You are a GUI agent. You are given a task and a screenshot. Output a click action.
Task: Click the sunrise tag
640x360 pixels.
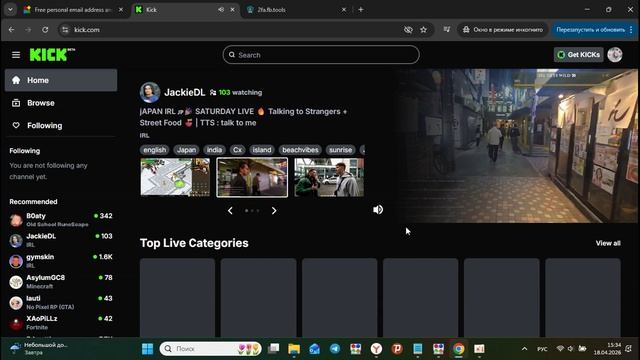point(340,150)
